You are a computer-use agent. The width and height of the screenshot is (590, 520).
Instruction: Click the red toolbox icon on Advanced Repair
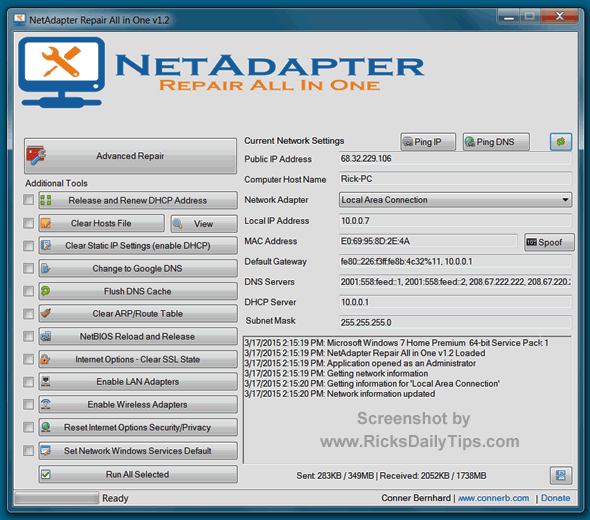[36, 155]
